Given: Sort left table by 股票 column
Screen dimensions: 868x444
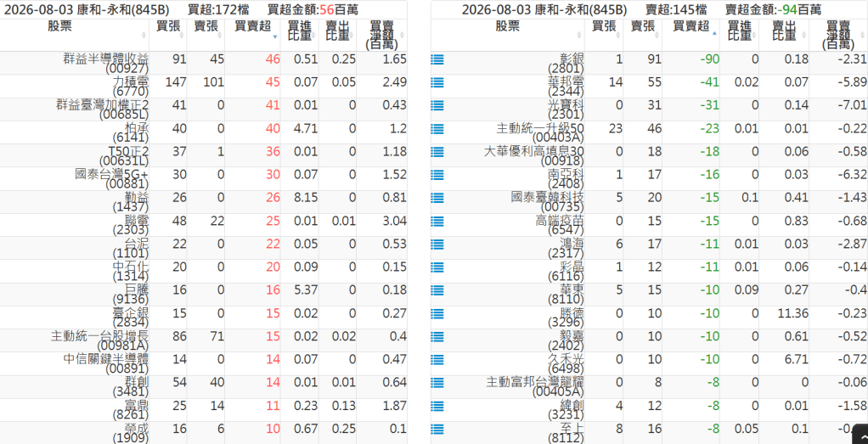Looking at the screenshot, I should [75, 36].
